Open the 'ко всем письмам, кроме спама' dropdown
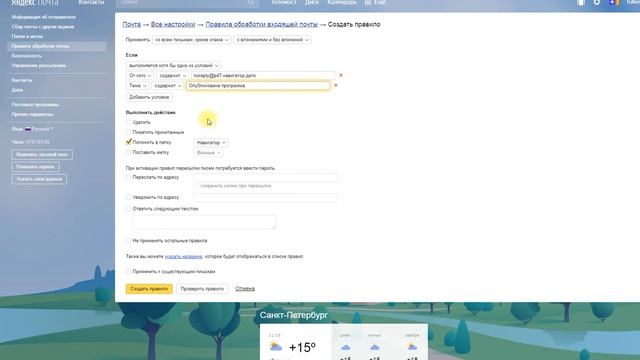This screenshot has height=360, width=640. pos(191,40)
